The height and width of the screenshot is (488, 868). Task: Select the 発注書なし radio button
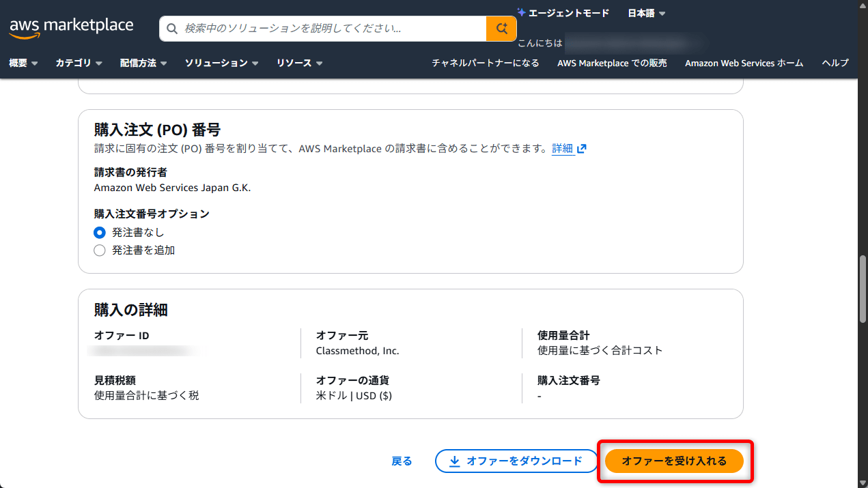(99, 232)
